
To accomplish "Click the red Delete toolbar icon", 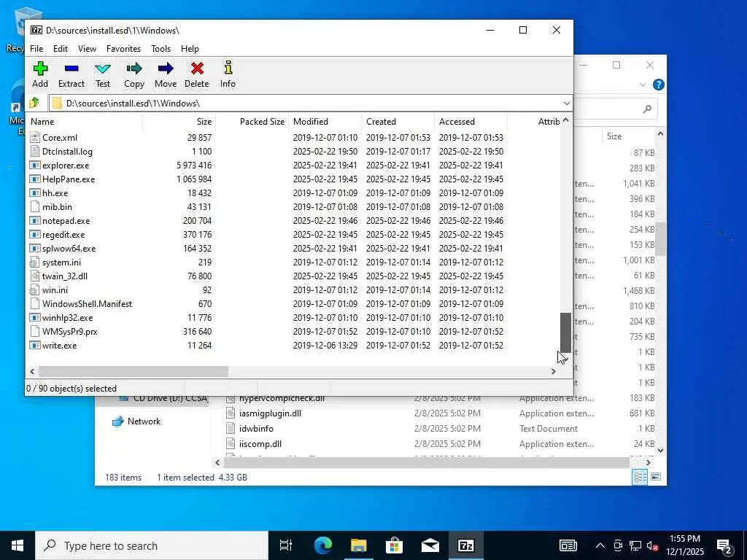I will 197,69.
